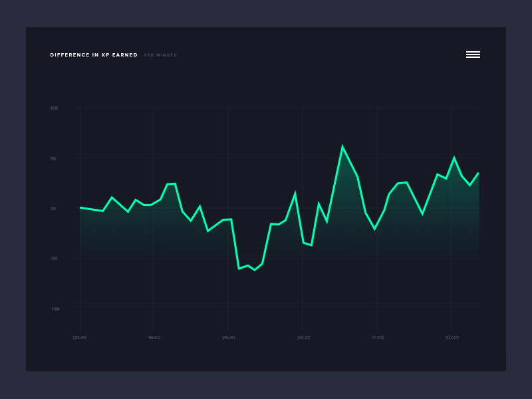
Task: Click the 10K y-axis label
Action: click(54, 108)
